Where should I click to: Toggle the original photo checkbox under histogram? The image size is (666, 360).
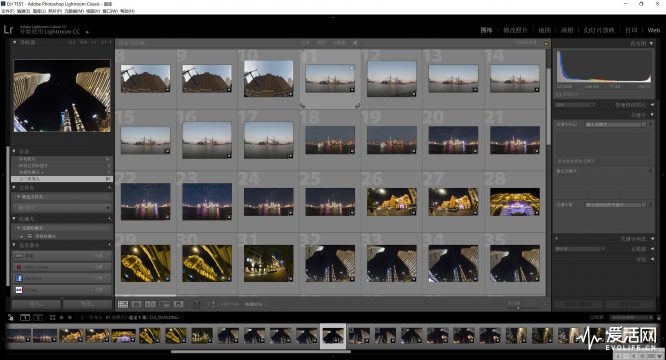tap(559, 94)
